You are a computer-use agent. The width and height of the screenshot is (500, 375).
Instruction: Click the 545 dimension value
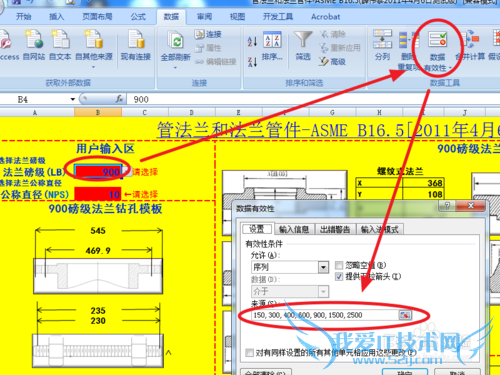98,230
